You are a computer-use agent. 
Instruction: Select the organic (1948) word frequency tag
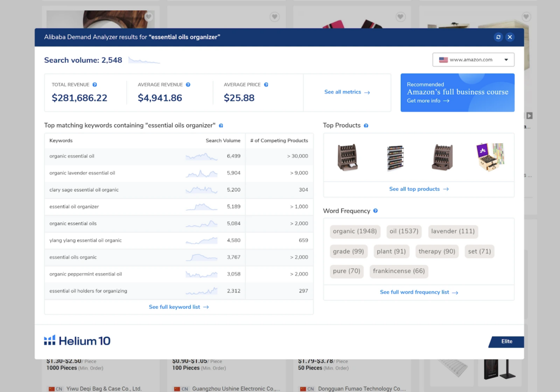click(354, 231)
